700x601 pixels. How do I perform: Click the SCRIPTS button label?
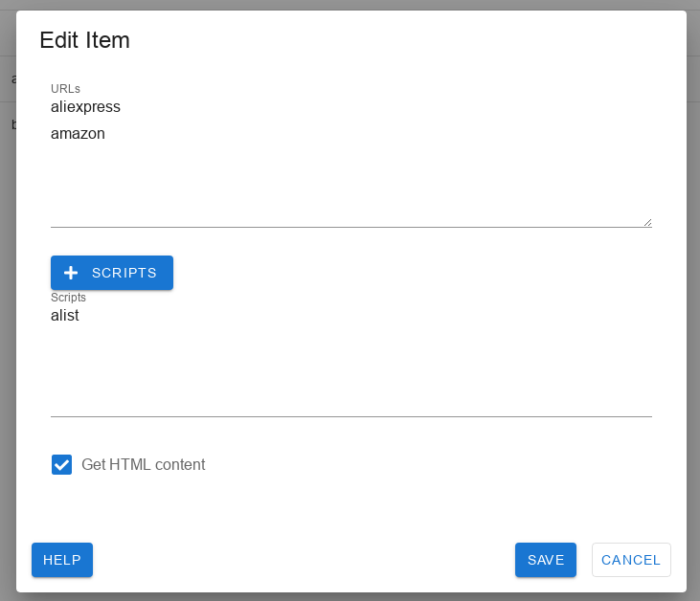click(124, 273)
